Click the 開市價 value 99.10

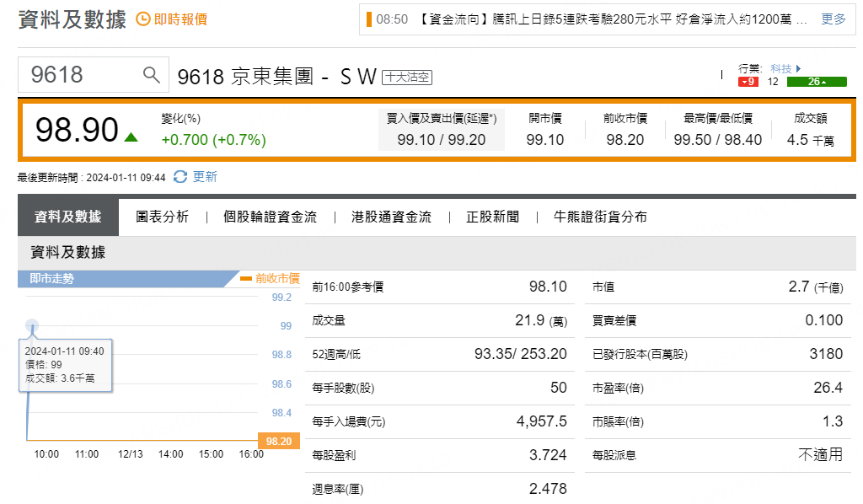pyautogui.click(x=545, y=140)
